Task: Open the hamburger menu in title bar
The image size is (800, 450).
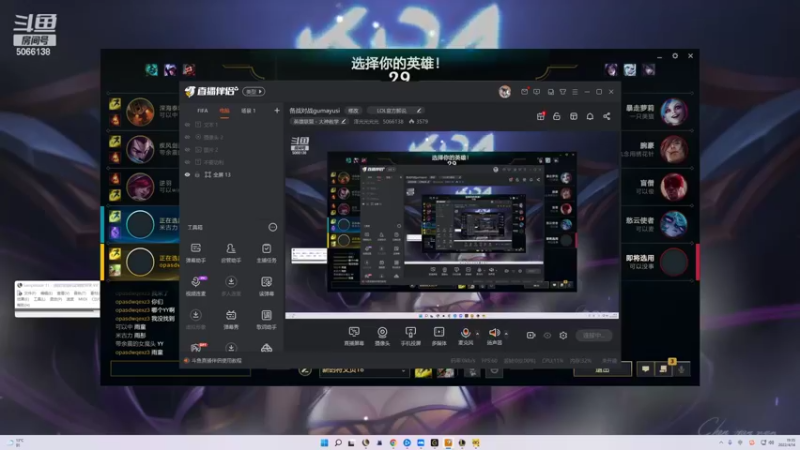Action: (575, 92)
